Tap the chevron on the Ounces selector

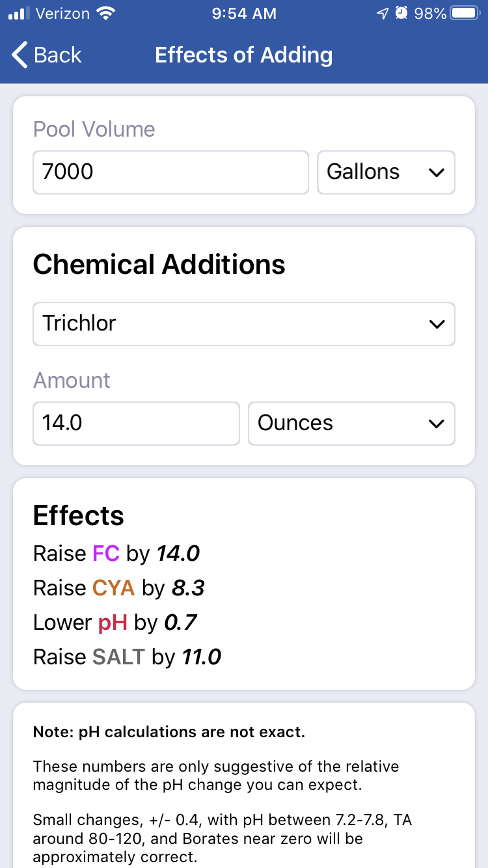pyautogui.click(x=437, y=424)
